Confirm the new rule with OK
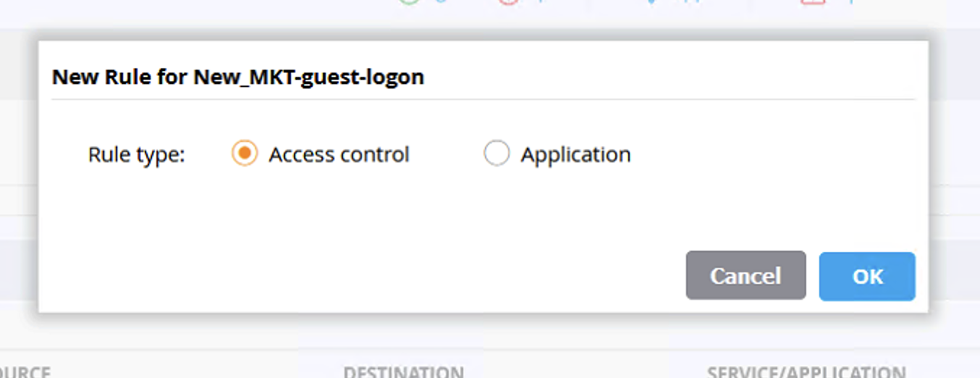980x378 pixels. tap(867, 276)
